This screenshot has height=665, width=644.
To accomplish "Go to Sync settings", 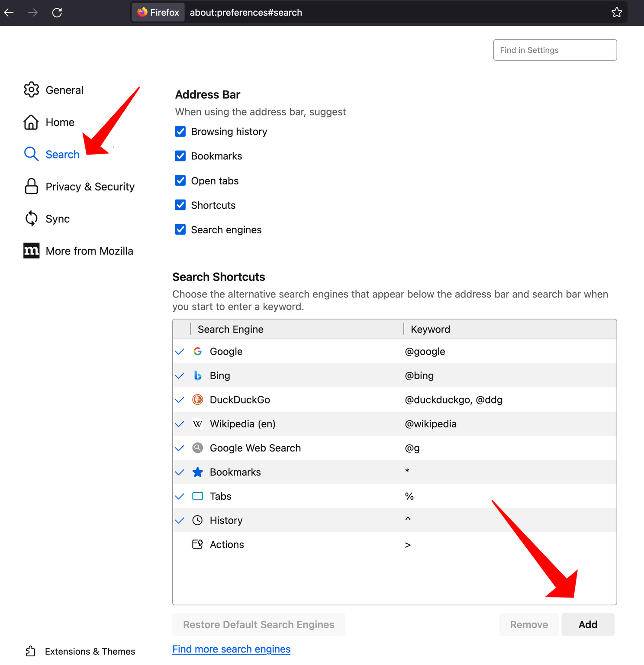I will point(58,219).
